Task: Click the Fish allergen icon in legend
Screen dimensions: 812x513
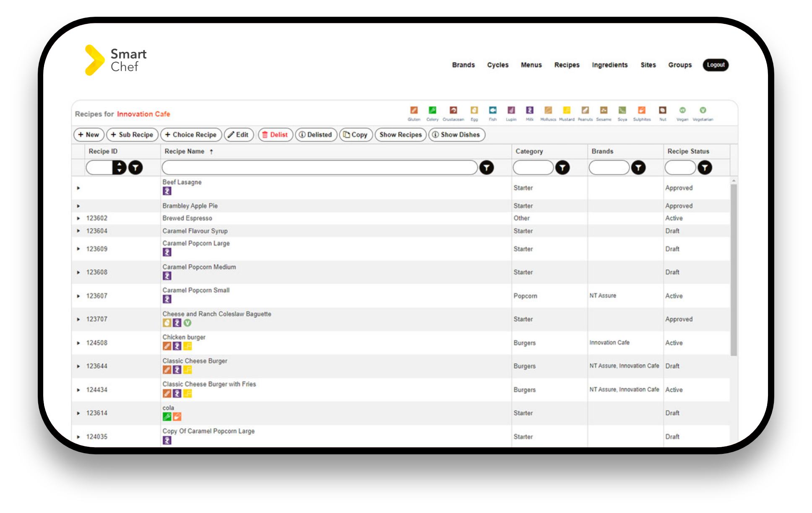Action: pyautogui.click(x=492, y=110)
